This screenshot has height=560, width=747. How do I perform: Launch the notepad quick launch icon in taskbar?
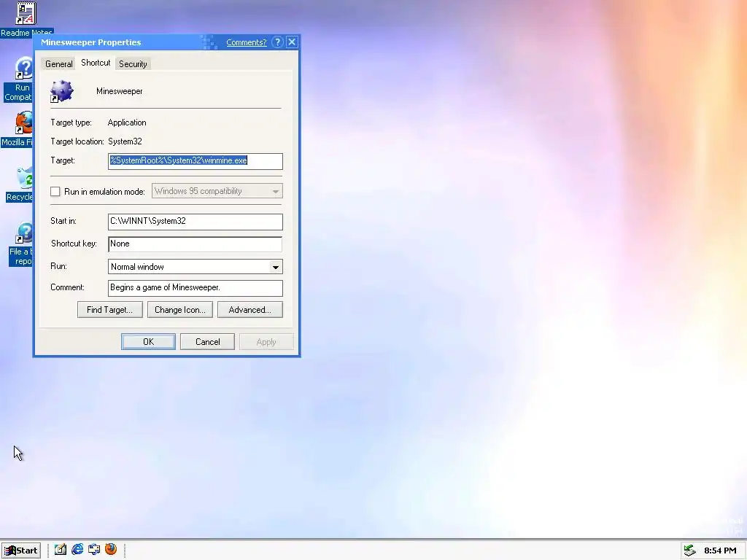coord(61,550)
